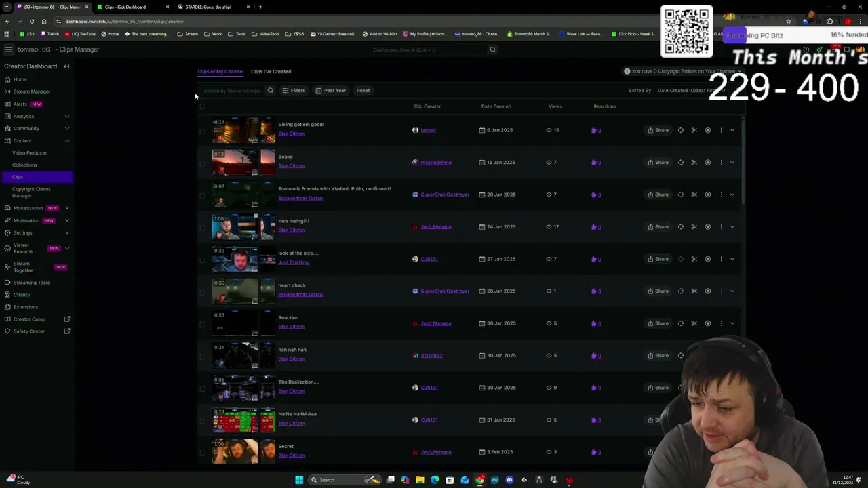The width and height of the screenshot is (868, 488).
Task: Click the Reset button
Action: (363, 91)
